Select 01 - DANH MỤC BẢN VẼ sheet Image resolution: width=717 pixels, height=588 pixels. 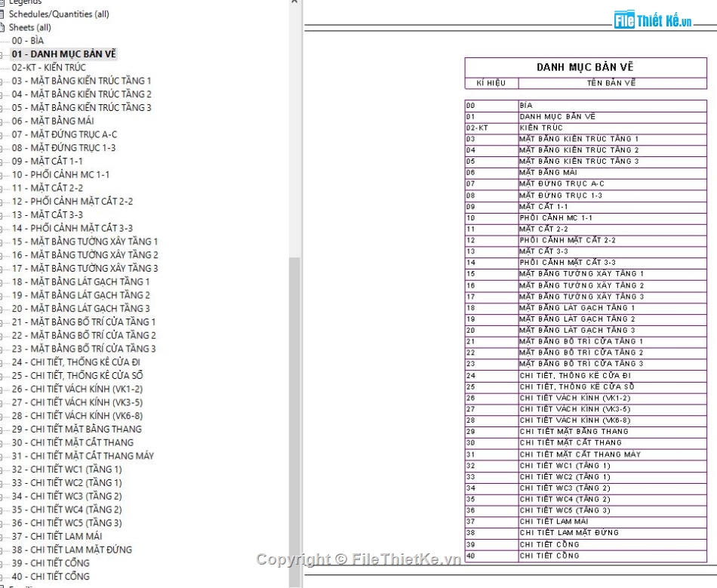coord(64,54)
